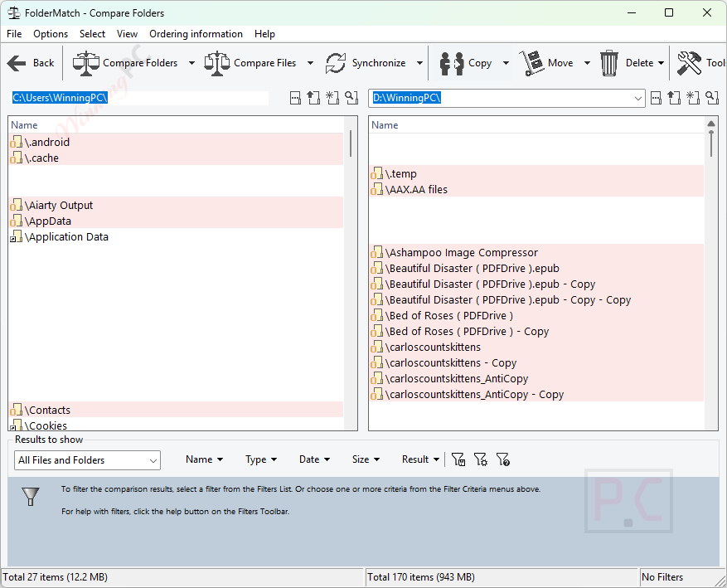
Task: Click the right folder's browse (…) icon
Action: tap(656, 98)
